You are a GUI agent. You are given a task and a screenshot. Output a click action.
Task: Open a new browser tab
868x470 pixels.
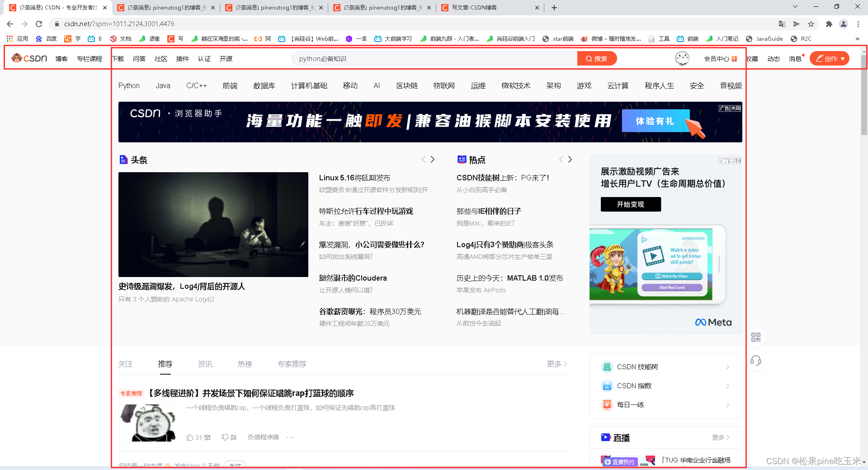[554, 8]
